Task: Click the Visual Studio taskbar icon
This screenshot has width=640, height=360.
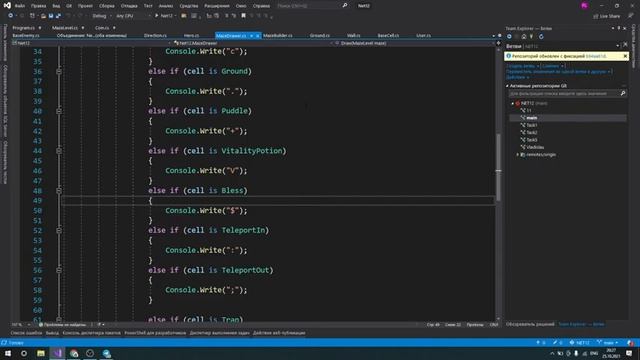Action: [57, 353]
